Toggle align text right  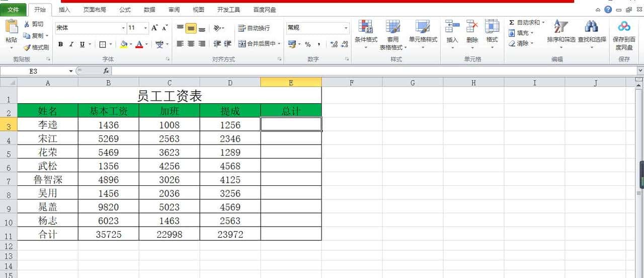click(202, 44)
